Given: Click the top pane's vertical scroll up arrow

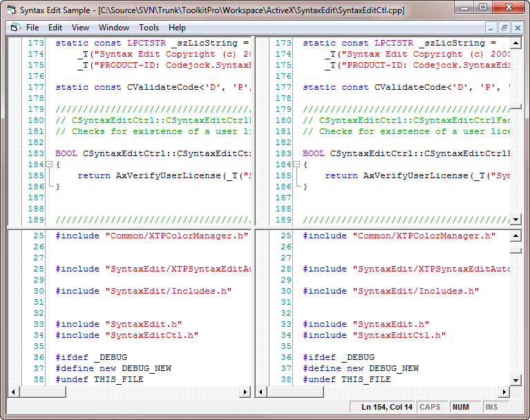Looking at the screenshot, I should click(x=515, y=43).
